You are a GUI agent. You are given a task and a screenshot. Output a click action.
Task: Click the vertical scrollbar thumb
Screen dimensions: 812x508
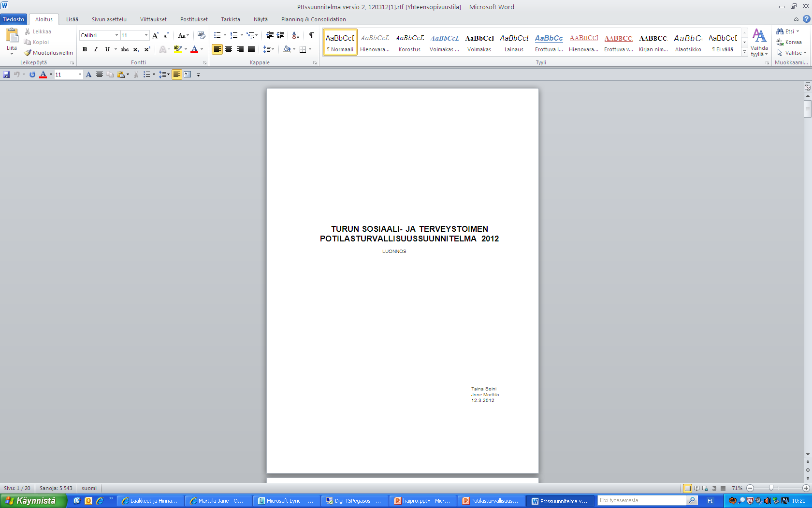click(808, 109)
